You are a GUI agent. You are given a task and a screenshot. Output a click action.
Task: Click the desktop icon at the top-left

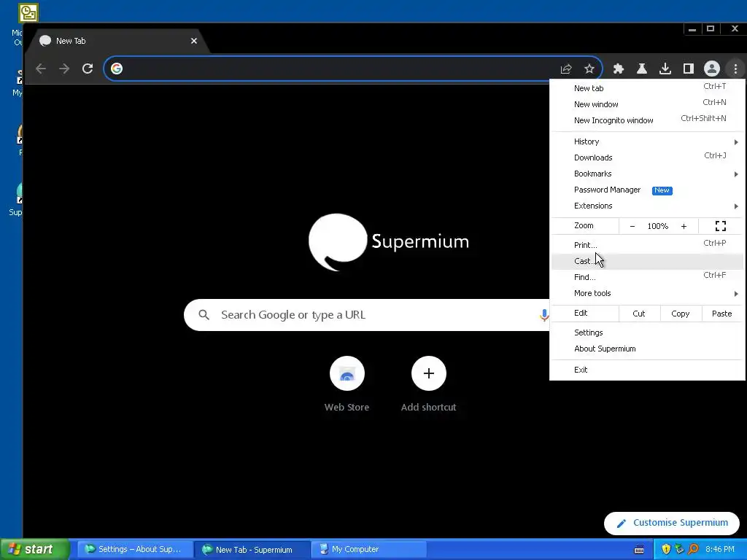click(28, 13)
